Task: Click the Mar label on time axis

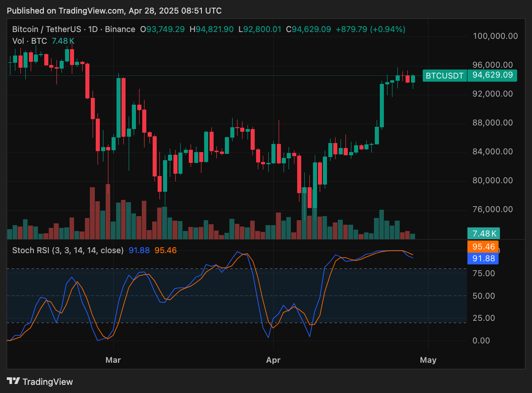Action: pos(113,360)
